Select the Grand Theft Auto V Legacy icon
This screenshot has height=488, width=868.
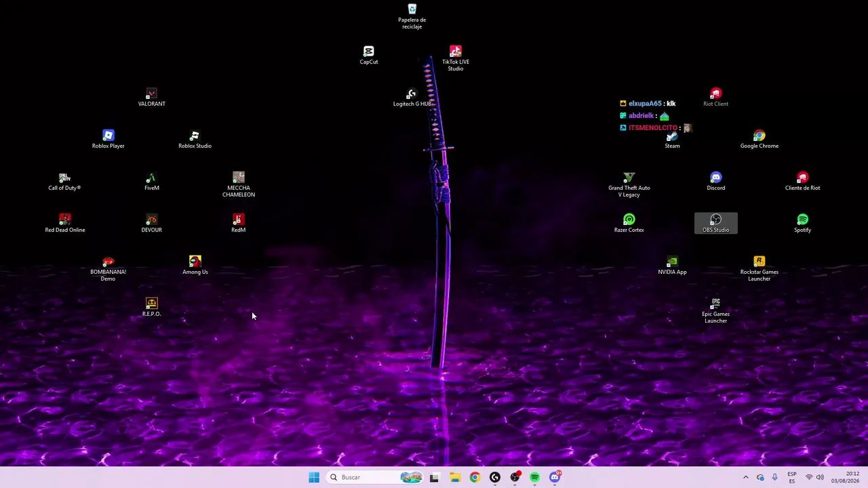pos(629,184)
